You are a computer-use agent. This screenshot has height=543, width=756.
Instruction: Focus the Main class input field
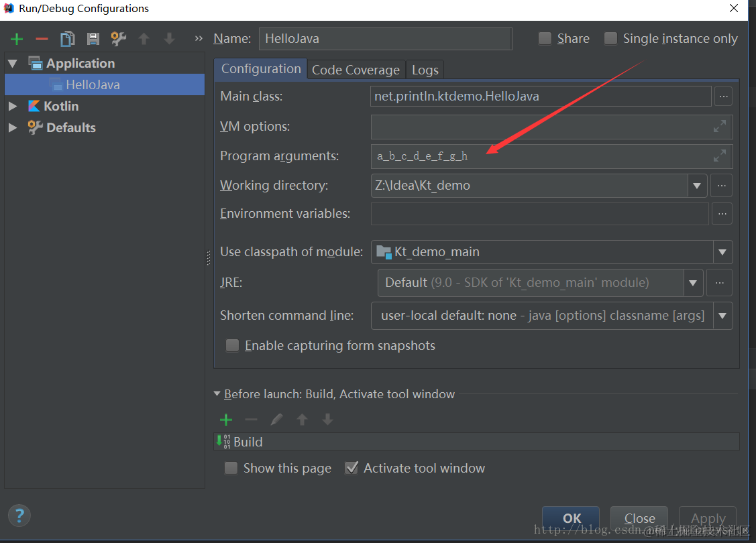(x=541, y=97)
